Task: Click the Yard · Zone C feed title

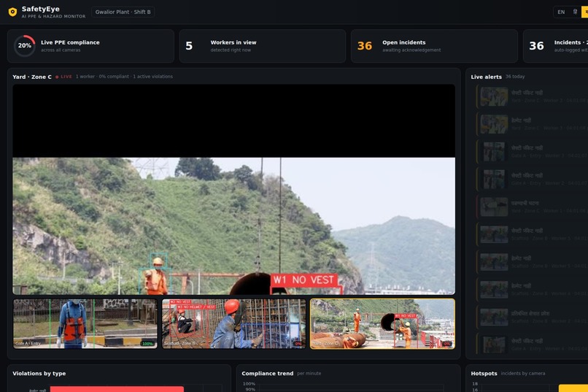Action: (32, 77)
